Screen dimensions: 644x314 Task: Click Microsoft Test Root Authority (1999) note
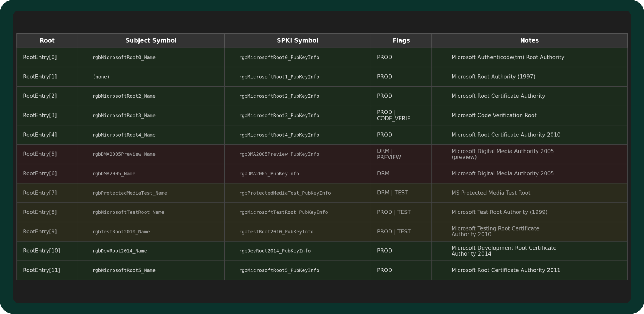click(x=499, y=212)
